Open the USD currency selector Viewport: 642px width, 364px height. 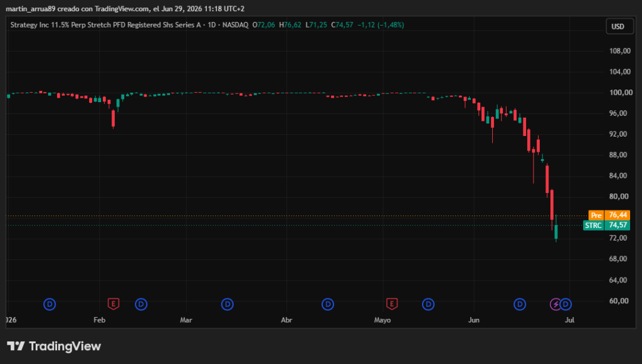click(x=619, y=26)
